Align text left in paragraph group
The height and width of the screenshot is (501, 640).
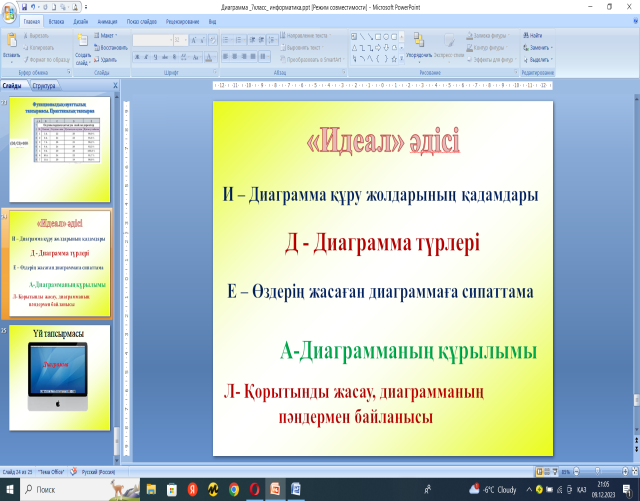click(x=225, y=56)
